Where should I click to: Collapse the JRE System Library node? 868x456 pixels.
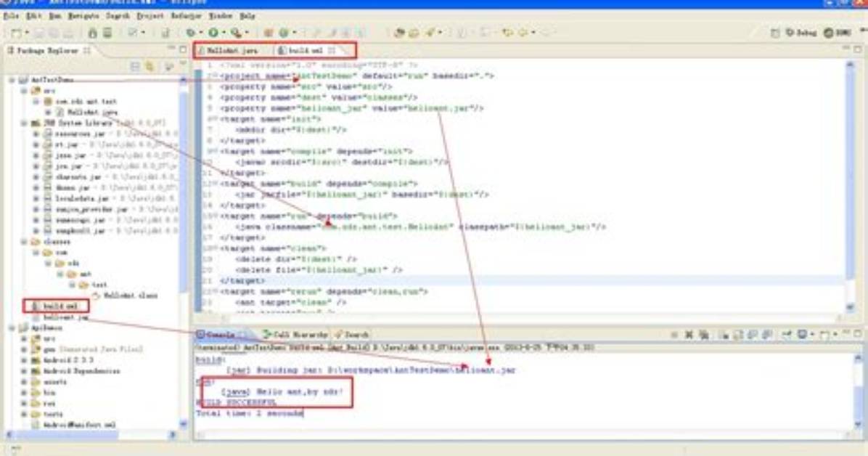click(x=24, y=123)
